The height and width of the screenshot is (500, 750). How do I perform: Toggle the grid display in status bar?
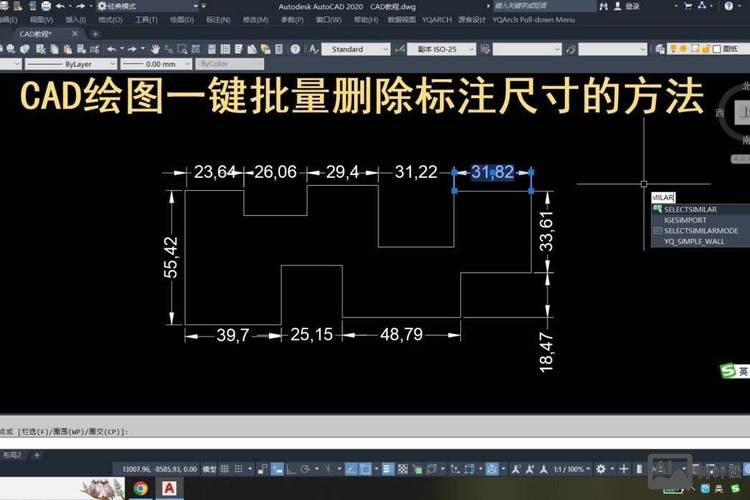(x=224, y=469)
